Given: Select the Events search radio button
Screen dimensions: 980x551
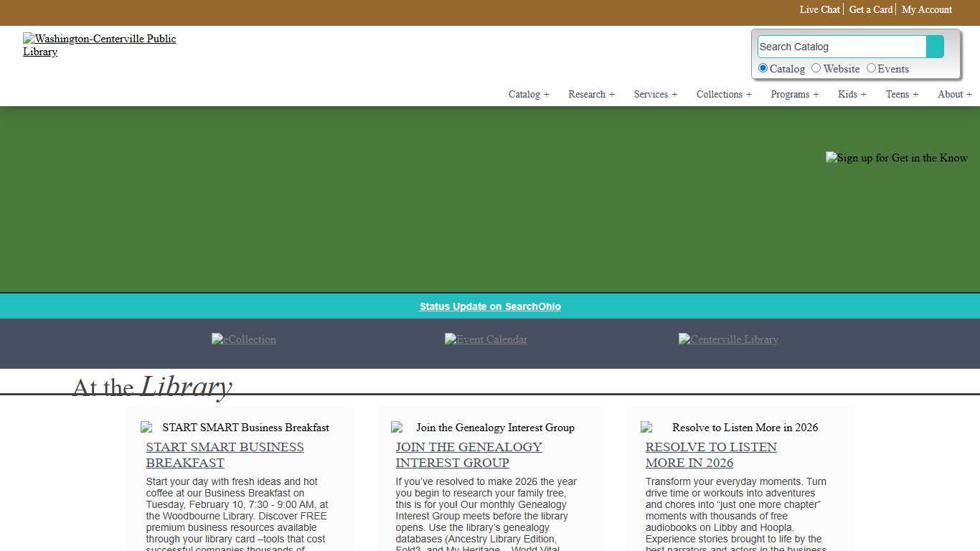Looking at the screenshot, I should tap(871, 68).
